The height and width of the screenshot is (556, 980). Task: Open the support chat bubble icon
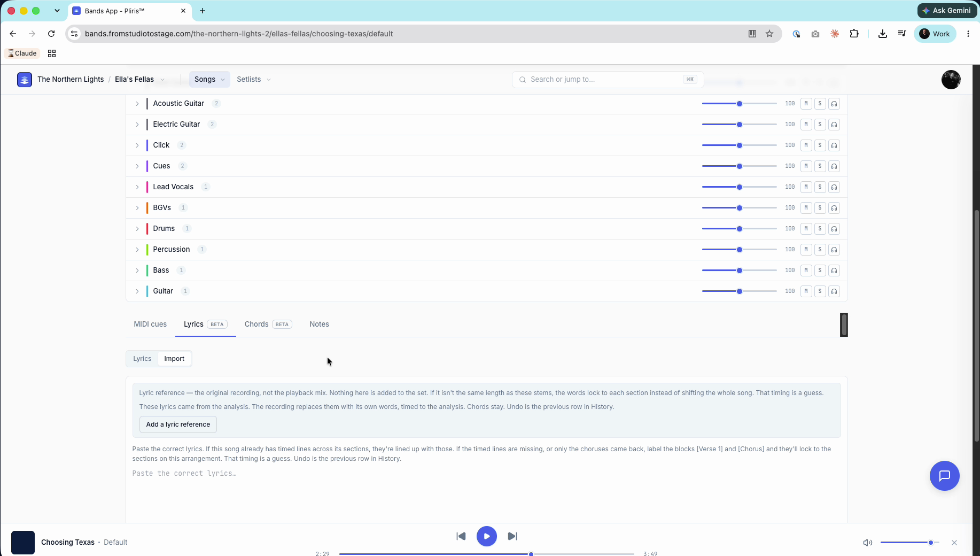[944, 475]
